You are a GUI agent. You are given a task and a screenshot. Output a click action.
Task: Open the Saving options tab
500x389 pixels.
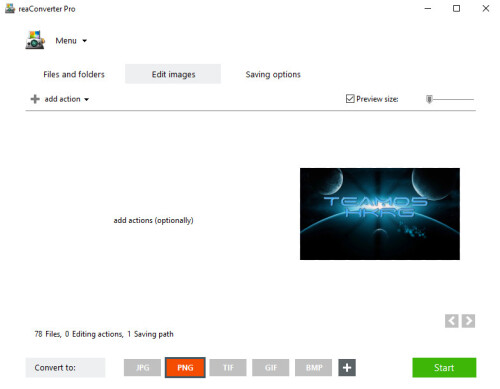click(273, 74)
